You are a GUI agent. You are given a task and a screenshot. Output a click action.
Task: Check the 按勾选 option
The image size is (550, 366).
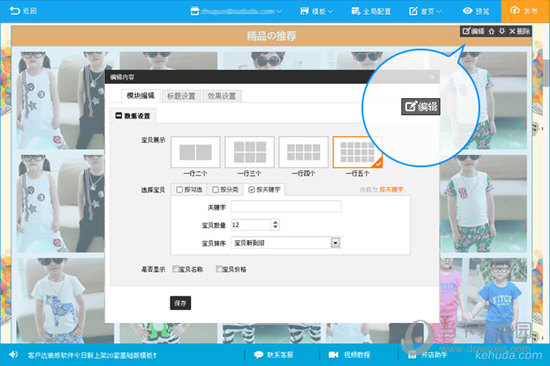(179, 190)
